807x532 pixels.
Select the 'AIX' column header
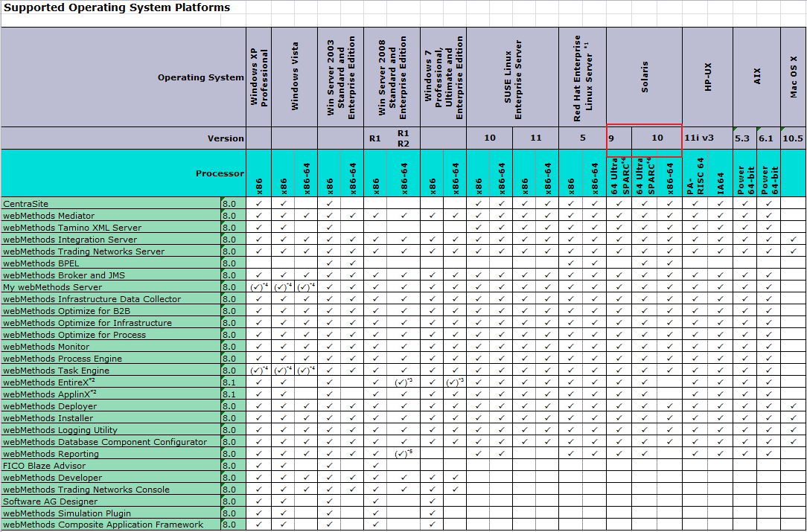(756, 77)
